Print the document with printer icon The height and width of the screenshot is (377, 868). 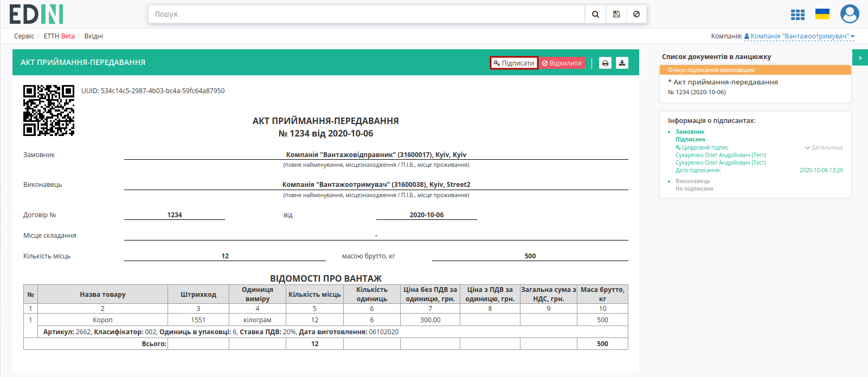click(x=605, y=63)
